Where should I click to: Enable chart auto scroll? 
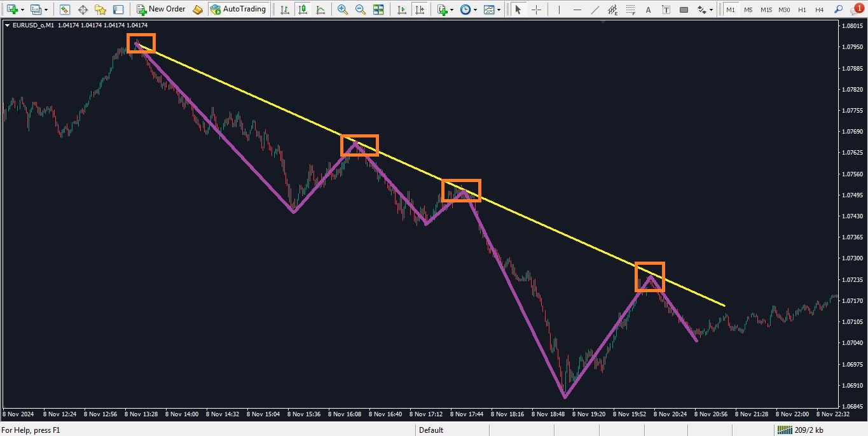(401, 10)
